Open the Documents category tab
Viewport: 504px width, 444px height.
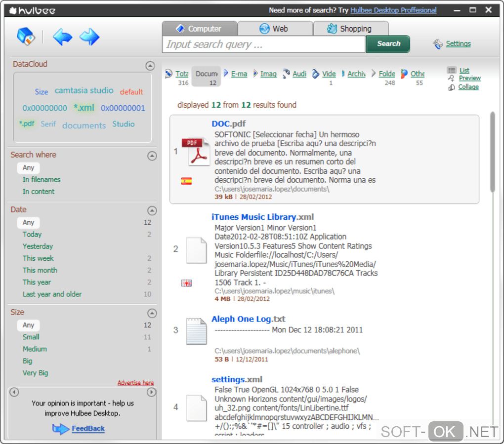click(207, 77)
